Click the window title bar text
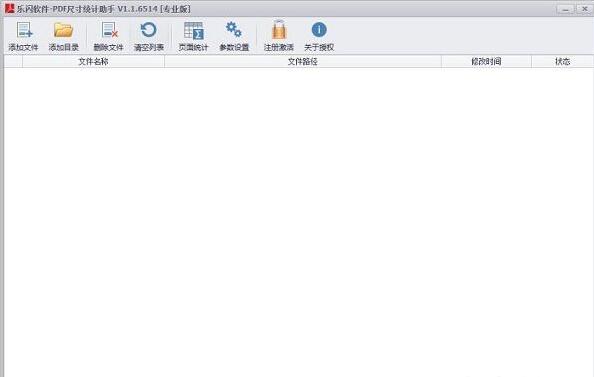The image size is (594, 377). tap(103, 9)
